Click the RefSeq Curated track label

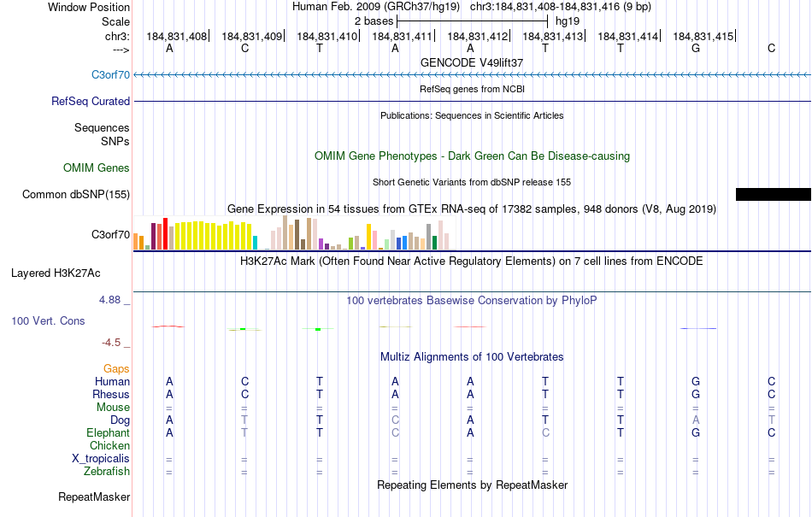point(90,101)
